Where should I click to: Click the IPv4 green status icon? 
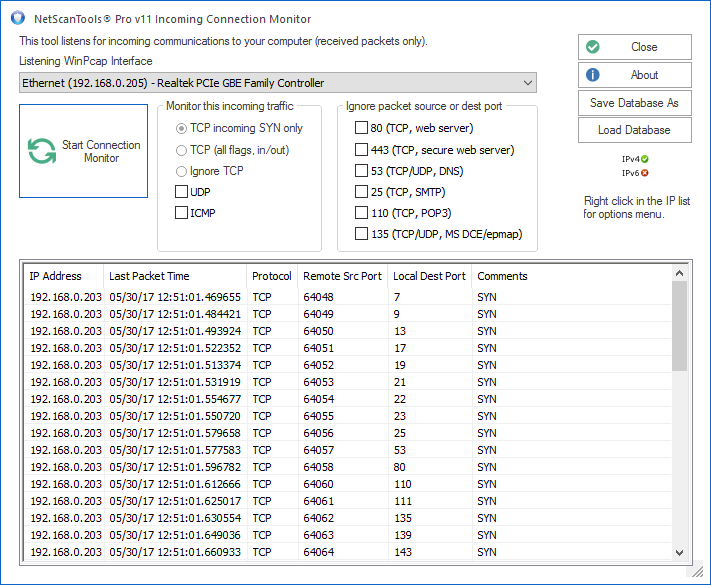645,159
